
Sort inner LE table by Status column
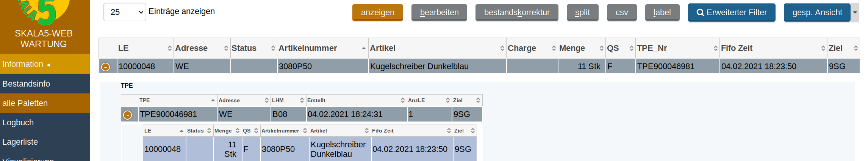199,131
